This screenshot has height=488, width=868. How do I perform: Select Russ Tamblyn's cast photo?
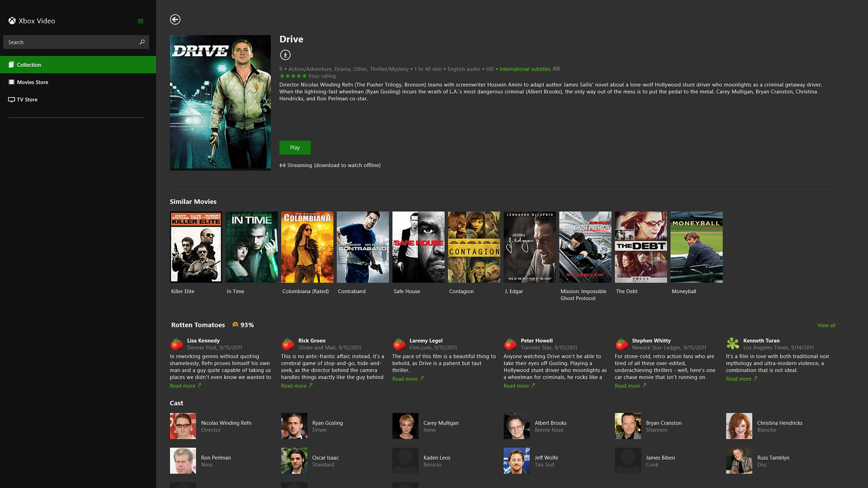point(739,461)
